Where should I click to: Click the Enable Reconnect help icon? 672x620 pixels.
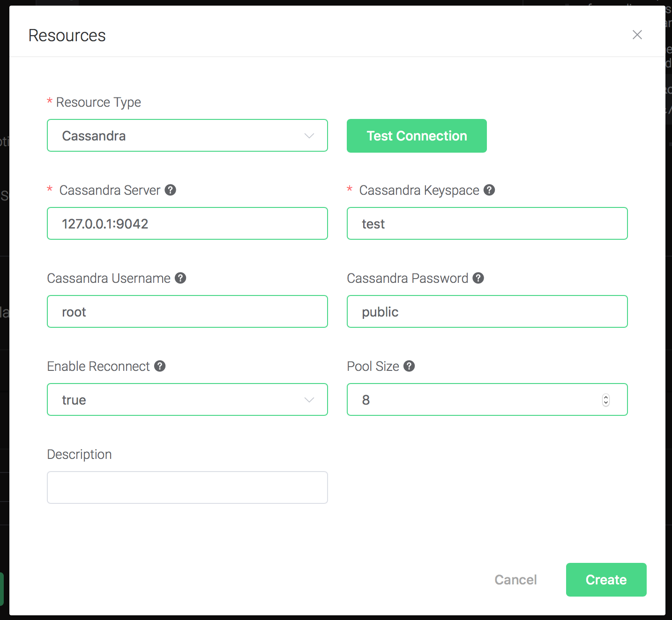point(160,366)
